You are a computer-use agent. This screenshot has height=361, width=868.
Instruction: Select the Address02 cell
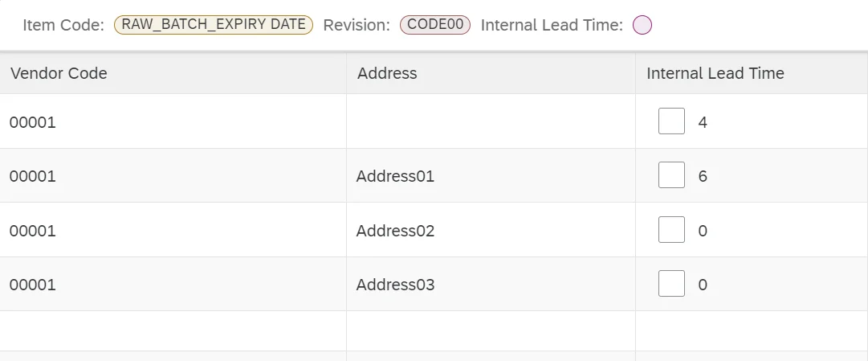click(x=395, y=231)
